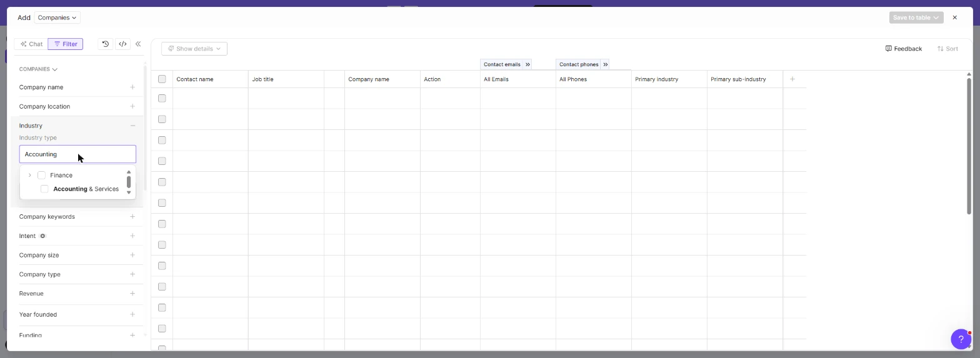Click the Industry type input field
This screenshot has height=358, width=980.
[x=77, y=154]
